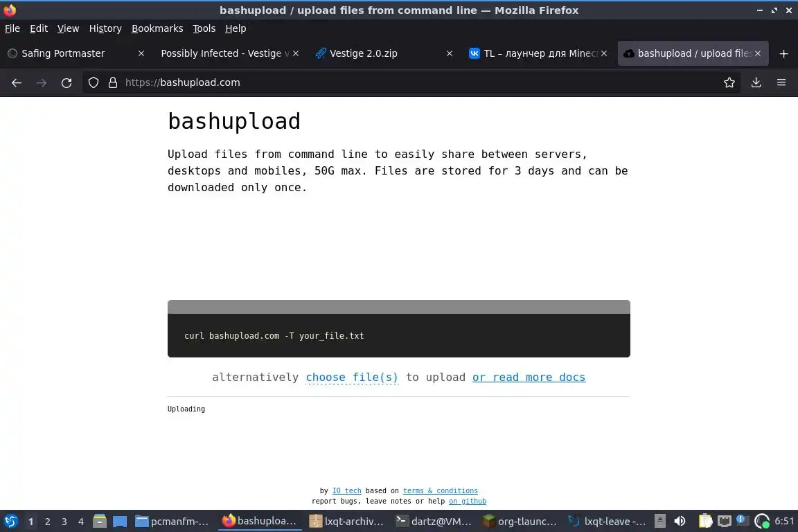Switch to the TL launcher Minecraft tab
This screenshot has height=532, width=798.
[538, 53]
